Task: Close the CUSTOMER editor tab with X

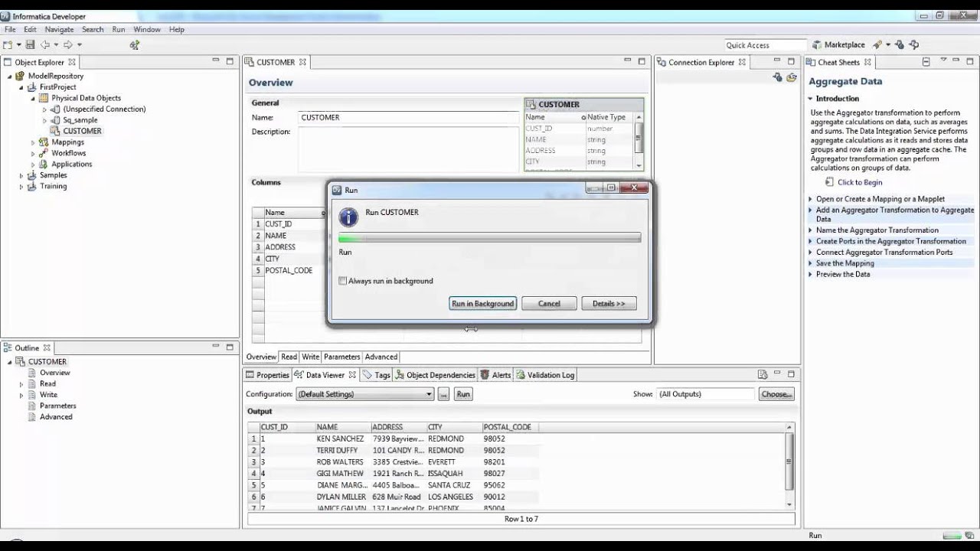Action: click(302, 62)
